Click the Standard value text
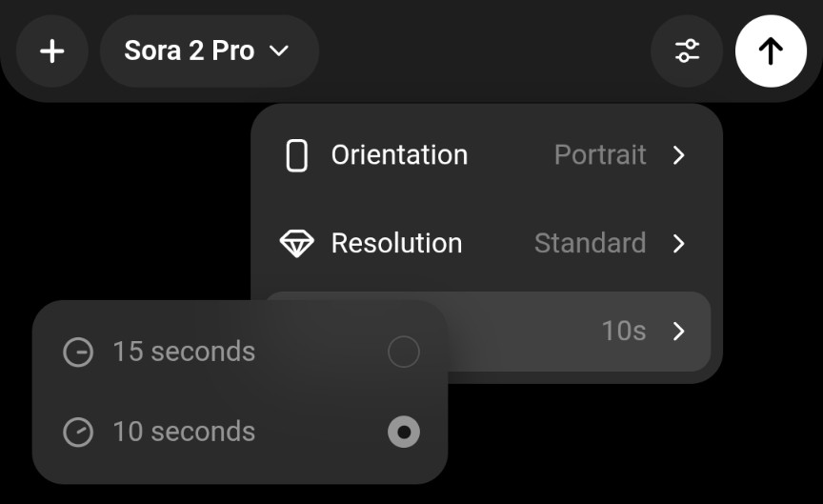 coord(590,244)
